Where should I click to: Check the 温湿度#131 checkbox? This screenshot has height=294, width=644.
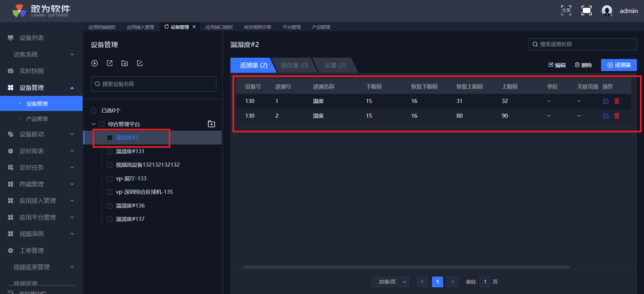(110, 152)
